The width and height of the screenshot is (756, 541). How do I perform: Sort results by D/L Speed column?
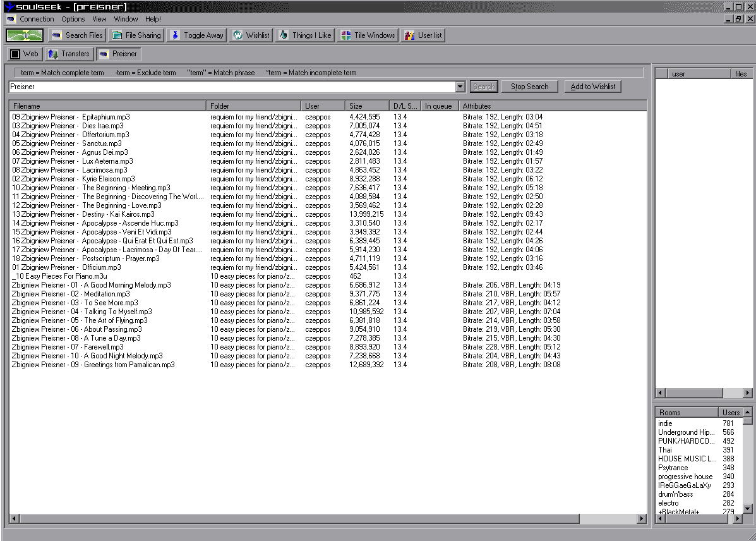(x=405, y=106)
